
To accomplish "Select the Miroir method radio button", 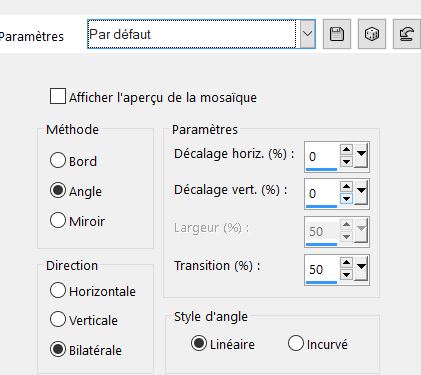I will tap(58, 220).
